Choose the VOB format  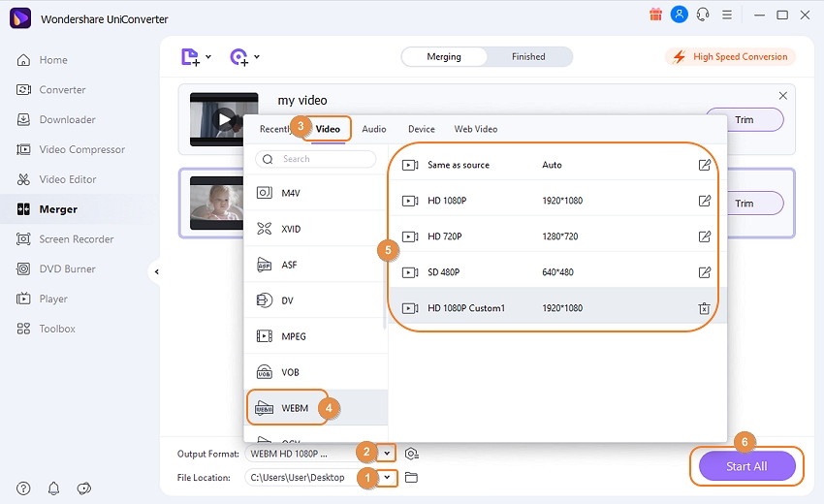click(316, 372)
